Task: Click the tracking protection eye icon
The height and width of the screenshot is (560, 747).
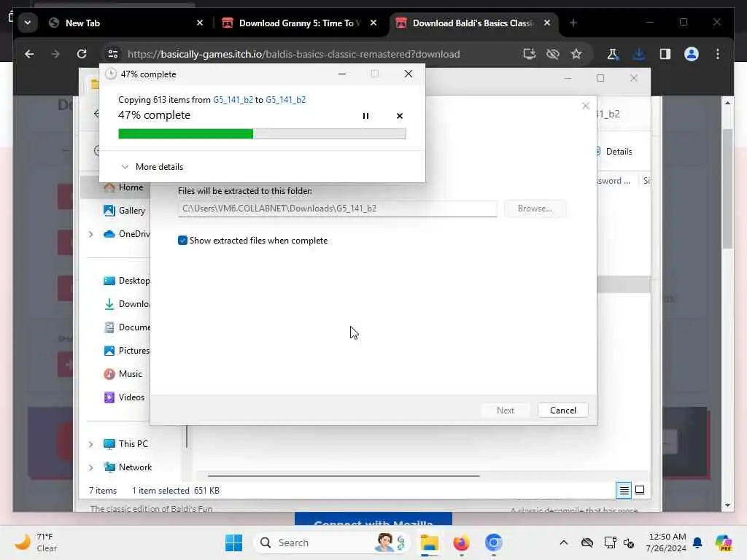Action: tap(553, 54)
